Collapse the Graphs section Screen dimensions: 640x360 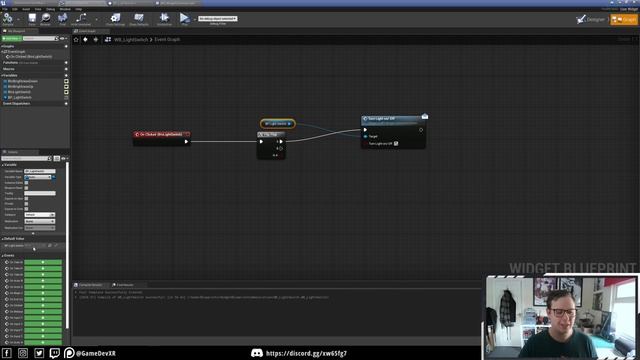2,47
